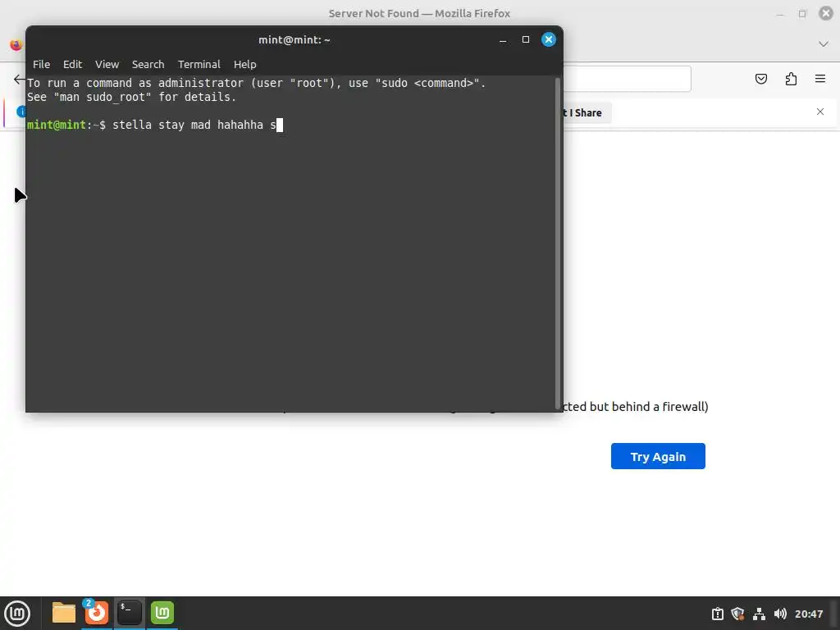Click 'behind a firewall)' text in Firefox
Viewport: 840px width, 630px height.
pos(660,407)
